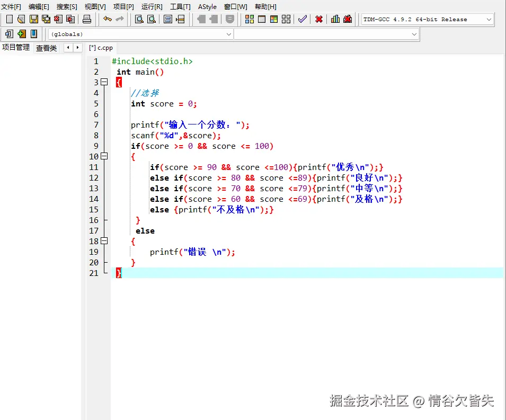Open the 编辑[E] menu
Screen dimensions: 506x420
tap(39, 7)
